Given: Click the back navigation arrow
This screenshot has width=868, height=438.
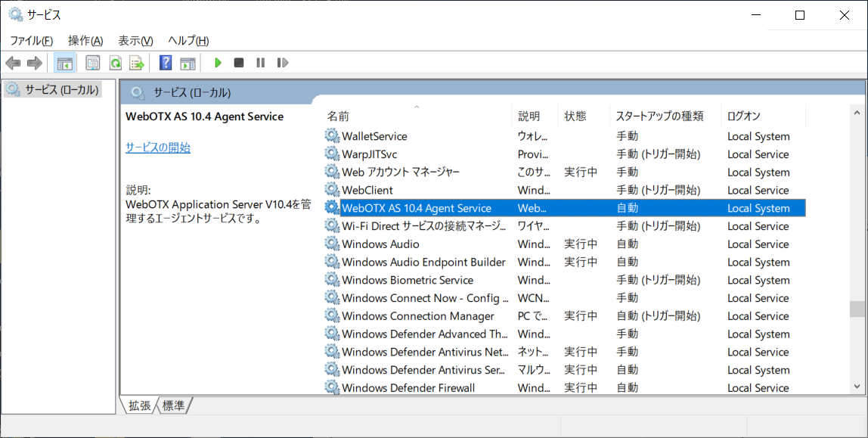Looking at the screenshot, I should pos(13,62).
